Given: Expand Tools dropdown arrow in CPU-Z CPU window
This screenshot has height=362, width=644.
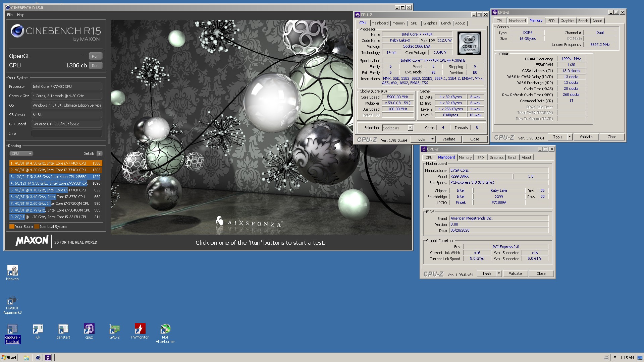Looking at the screenshot, I should (x=432, y=139).
